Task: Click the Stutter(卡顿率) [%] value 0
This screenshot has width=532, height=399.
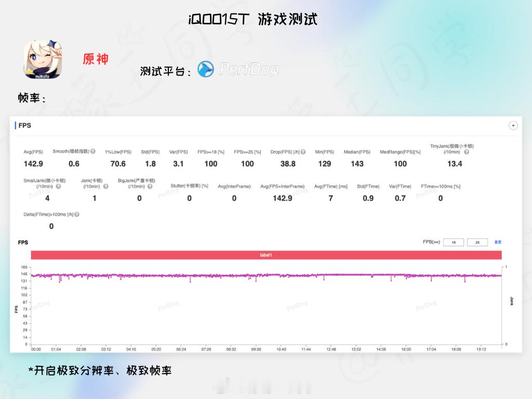Action: [189, 198]
